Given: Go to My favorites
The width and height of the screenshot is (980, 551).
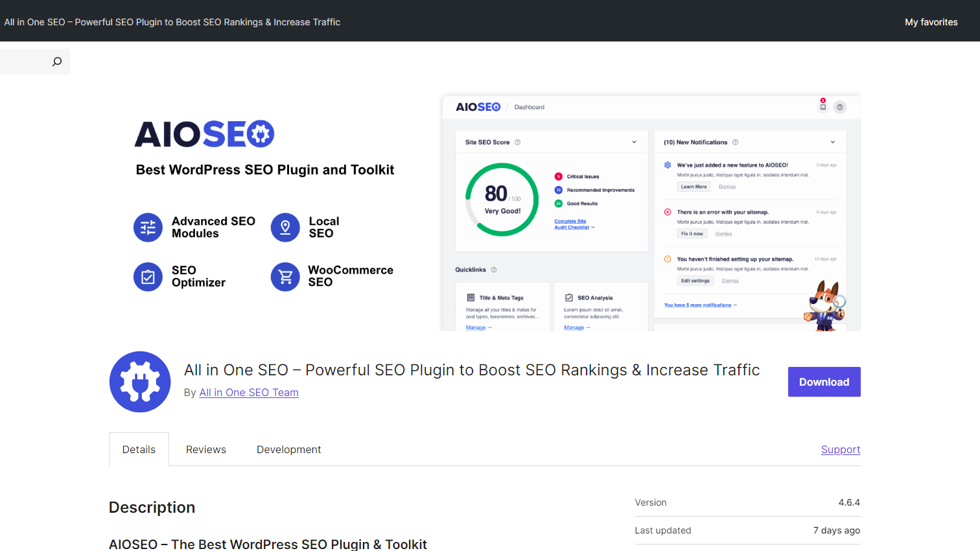Looking at the screenshot, I should tap(931, 22).
